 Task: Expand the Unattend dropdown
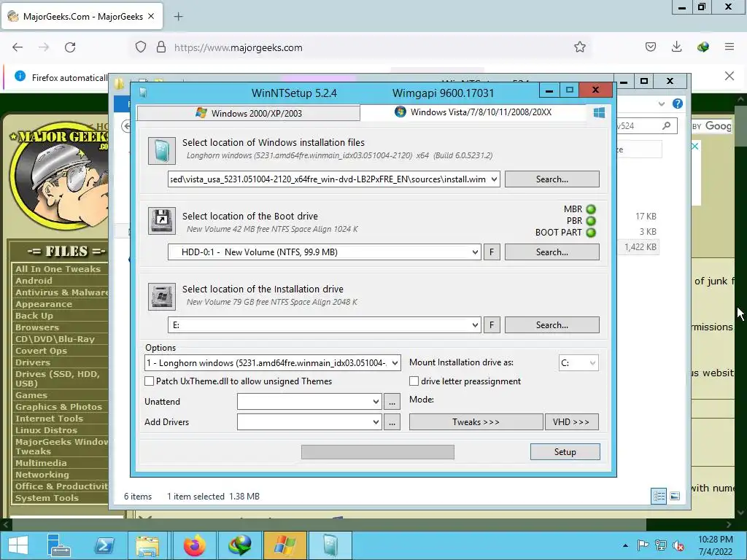tap(376, 402)
